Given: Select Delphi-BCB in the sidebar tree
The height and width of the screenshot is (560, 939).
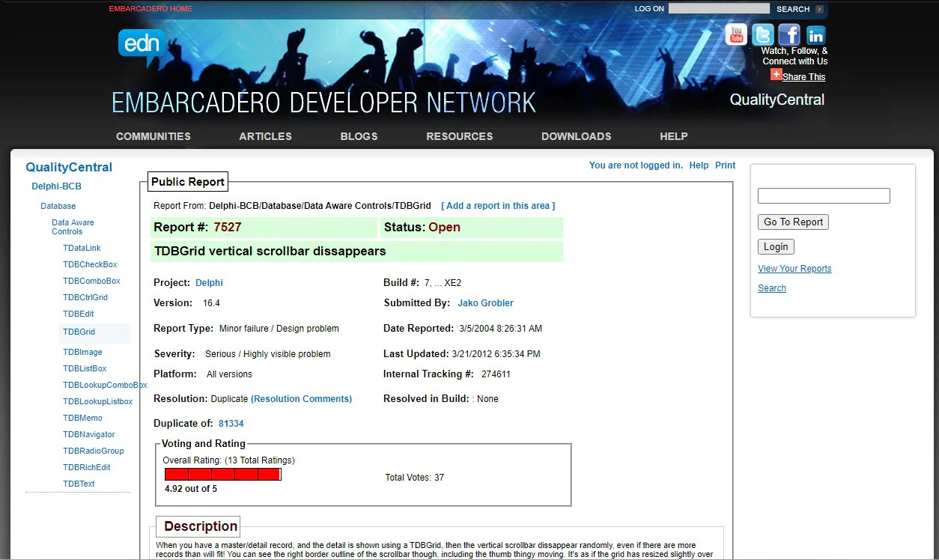Looking at the screenshot, I should pos(56,186).
